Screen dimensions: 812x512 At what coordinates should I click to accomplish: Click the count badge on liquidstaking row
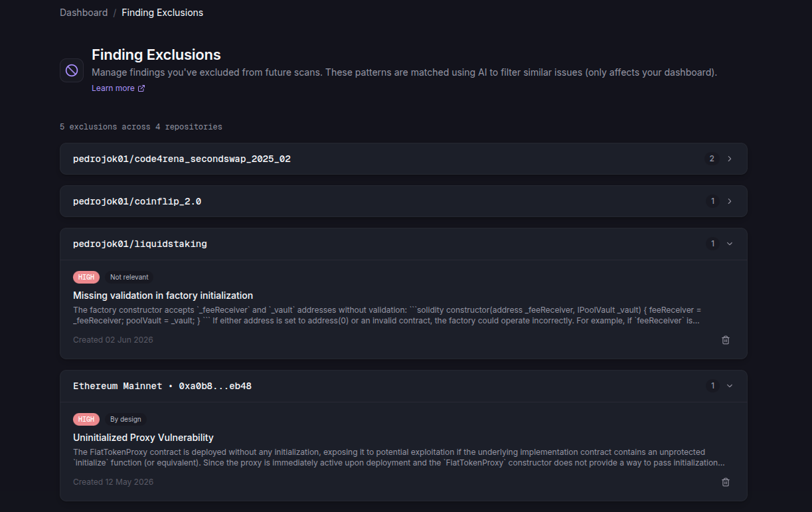(x=712, y=244)
